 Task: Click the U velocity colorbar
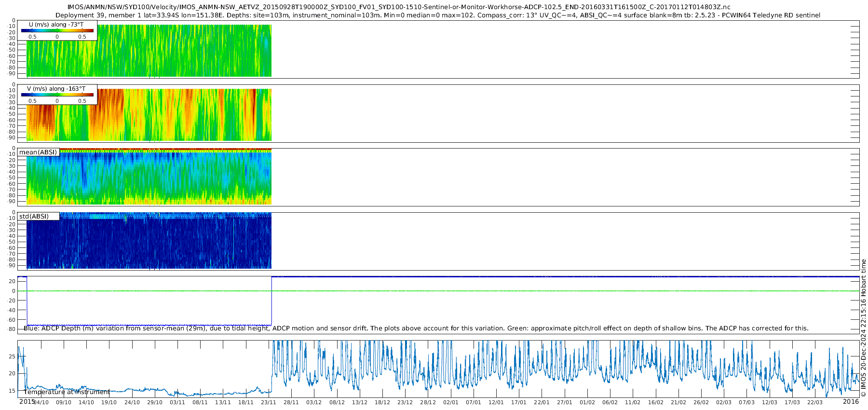coord(57,31)
